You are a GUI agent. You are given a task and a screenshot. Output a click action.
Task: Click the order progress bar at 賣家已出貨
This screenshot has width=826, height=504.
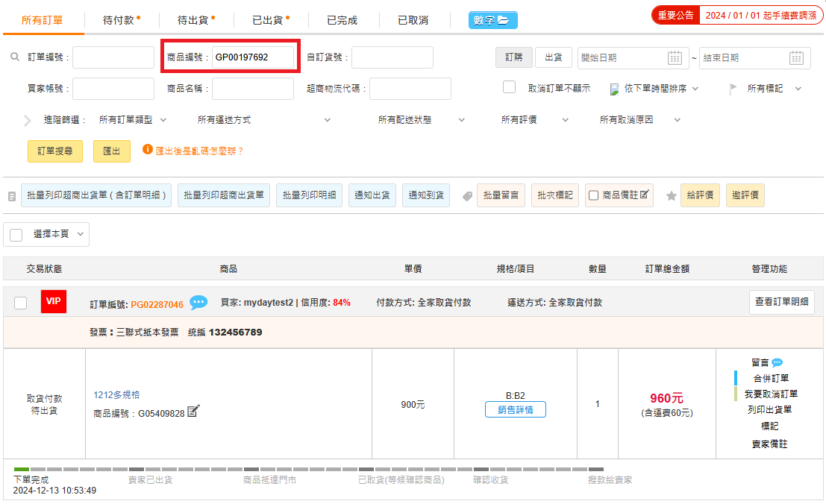[150, 470]
